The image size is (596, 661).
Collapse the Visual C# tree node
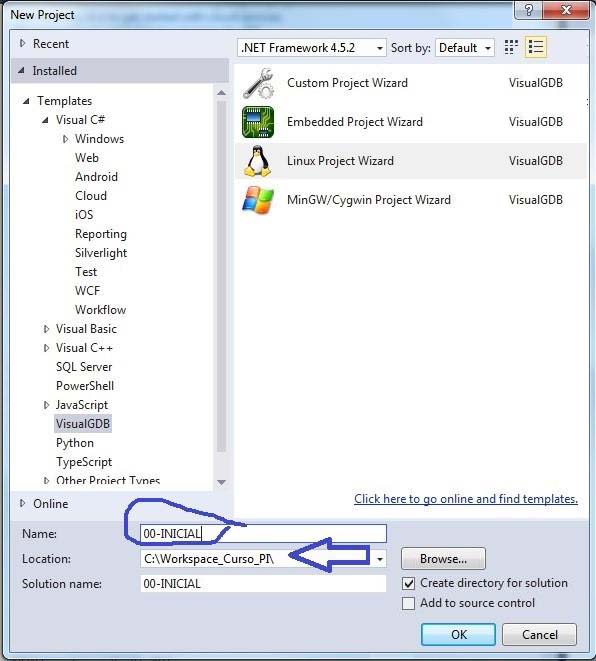pyautogui.click(x=46, y=120)
